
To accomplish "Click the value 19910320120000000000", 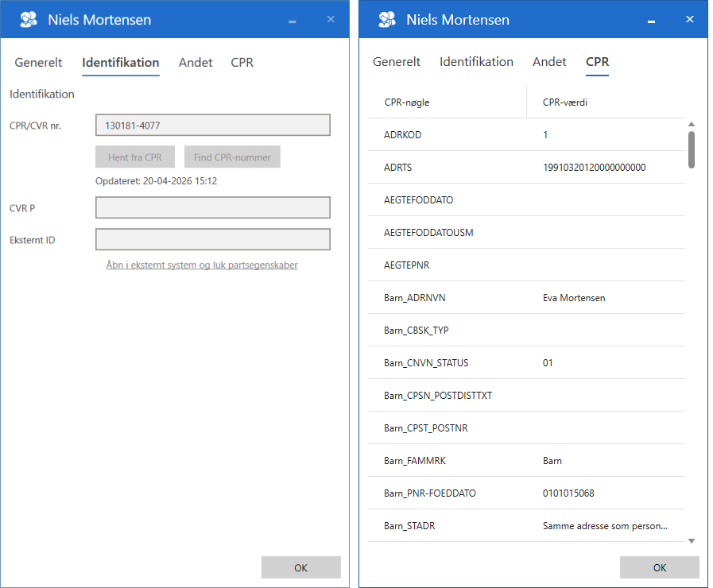I will pyautogui.click(x=595, y=168).
